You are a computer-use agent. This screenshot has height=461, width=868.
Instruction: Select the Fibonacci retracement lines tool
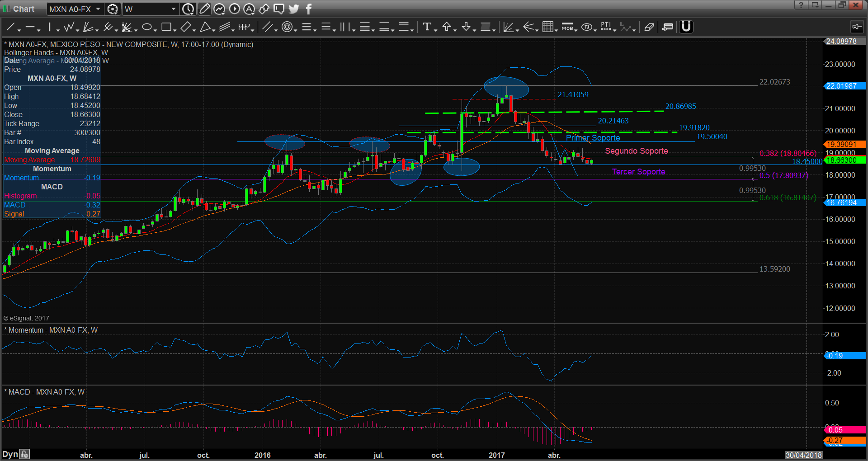point(306,27)
